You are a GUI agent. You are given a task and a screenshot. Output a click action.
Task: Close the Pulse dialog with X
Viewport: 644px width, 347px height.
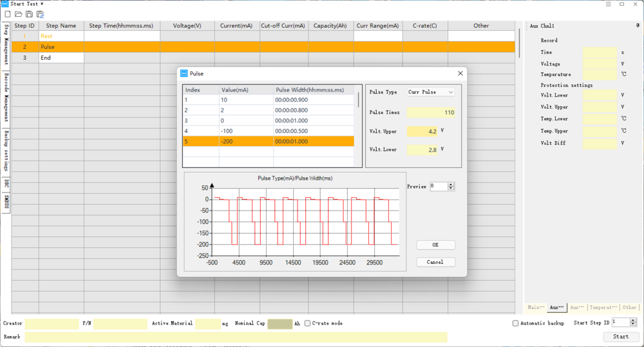pos(459,73)
